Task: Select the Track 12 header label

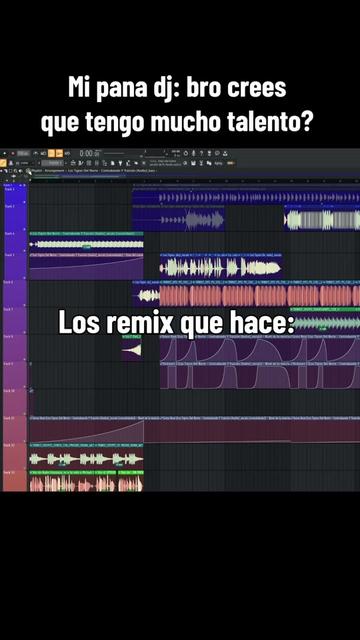Action: coord(9,444)
